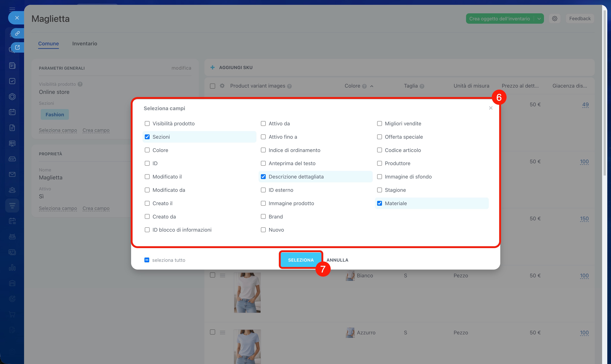
Task: Open the settings gear next to Feedback
Action: (x=555, y=19)
